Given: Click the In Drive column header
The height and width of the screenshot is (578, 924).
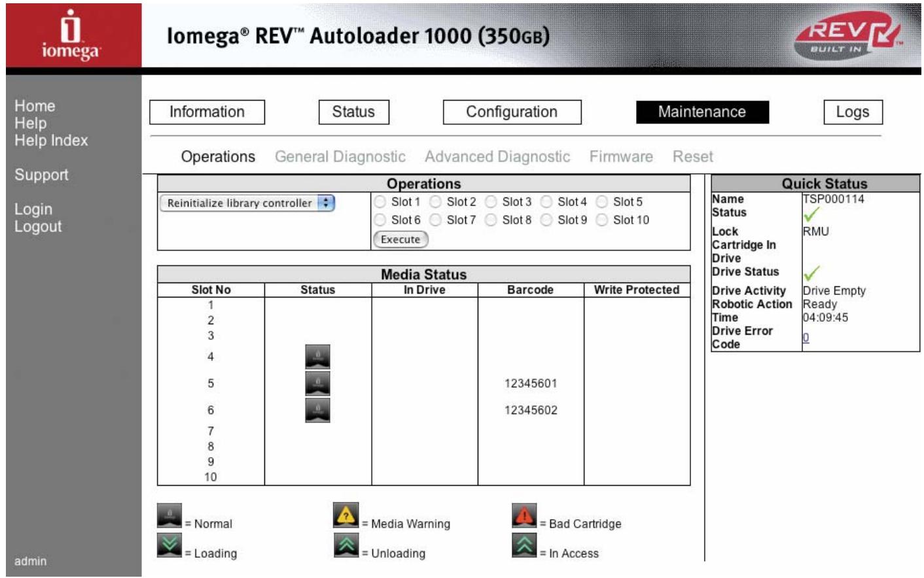Looking at the screenshot, I should tap(424, 290).
